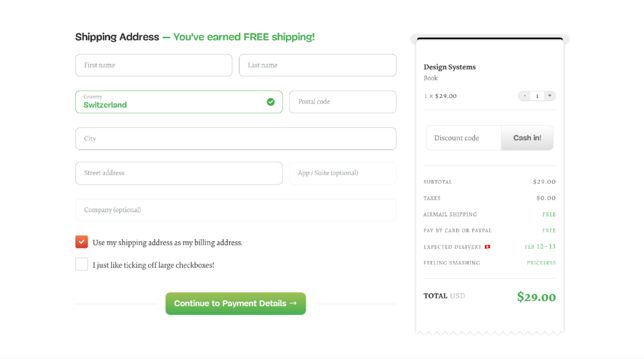Viewport: 644px width, 359px height.
Task: Click the Cash in! button
Action: [x=527, y=138]
